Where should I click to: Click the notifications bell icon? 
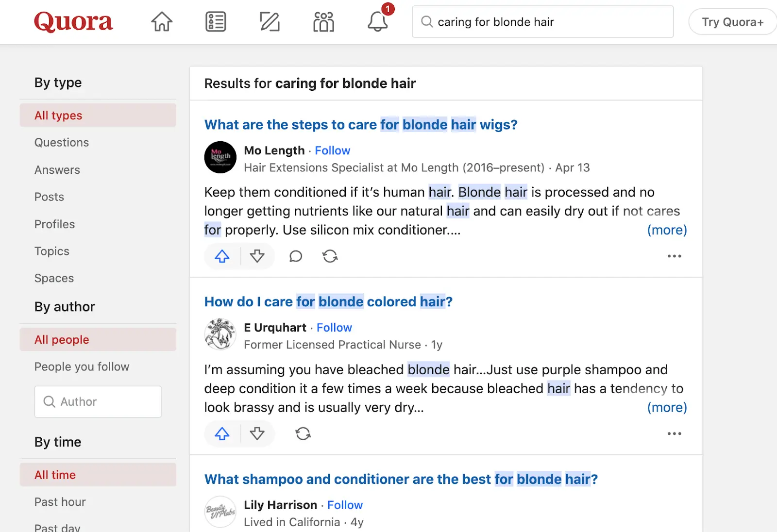(x=377, y=22)
